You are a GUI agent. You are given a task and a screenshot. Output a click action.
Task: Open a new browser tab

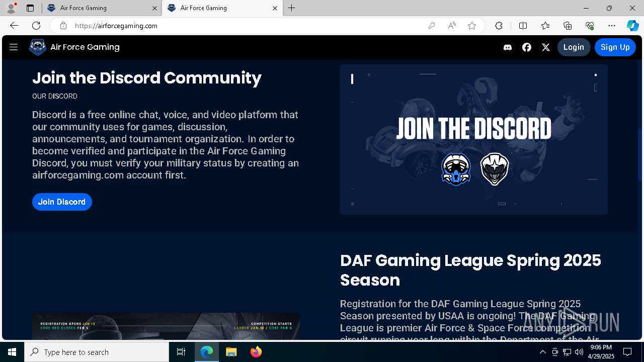click(x=292, y=8)
